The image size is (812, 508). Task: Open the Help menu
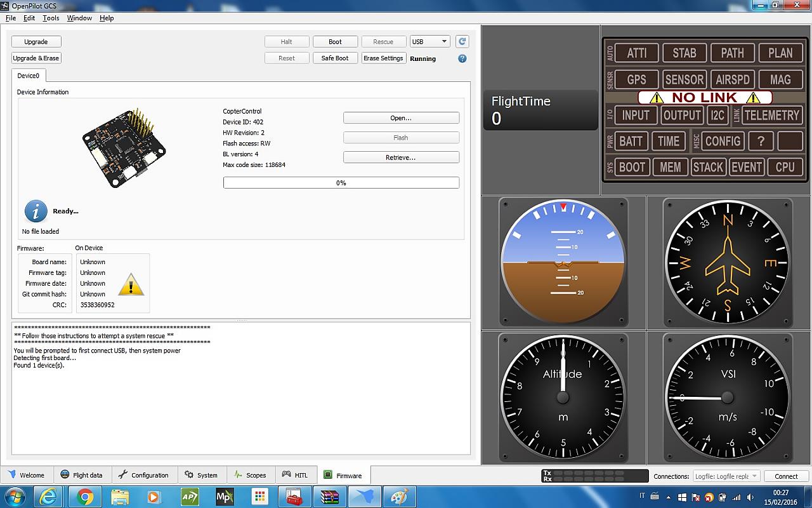107,18
